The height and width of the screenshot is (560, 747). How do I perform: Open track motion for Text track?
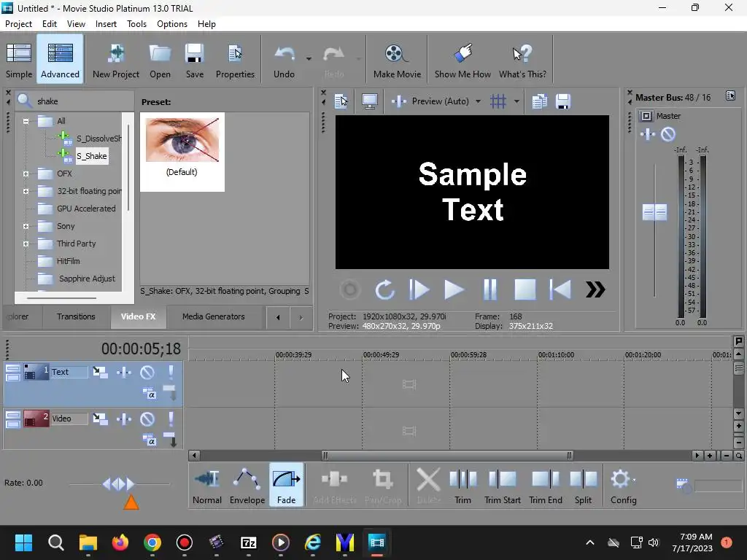100,372
